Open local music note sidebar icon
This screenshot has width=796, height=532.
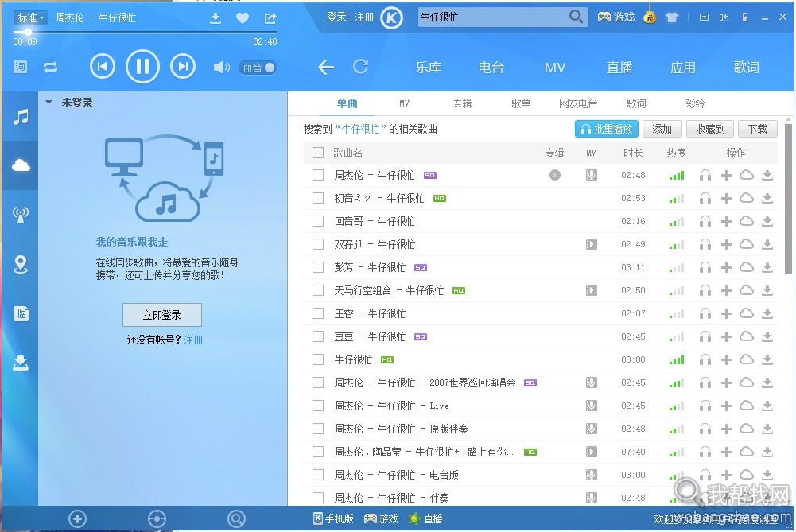pyautogui.click(x=21, y=117)
